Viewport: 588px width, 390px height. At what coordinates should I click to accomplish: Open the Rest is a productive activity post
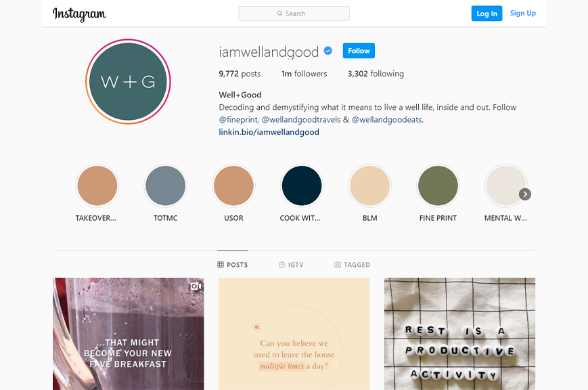click(x=459, y=334)
